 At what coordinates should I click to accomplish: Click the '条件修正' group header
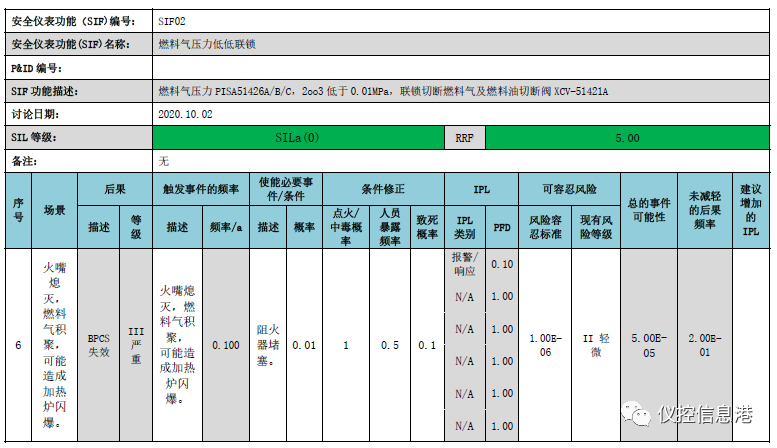pyautogui.click(x=384, y=189)
